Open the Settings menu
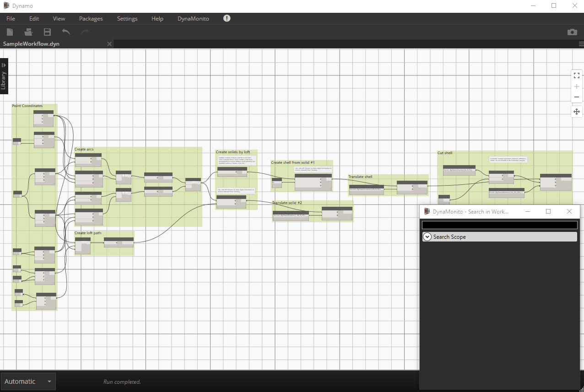This screenshot has height=392, width=584. (x=127, y=19)
